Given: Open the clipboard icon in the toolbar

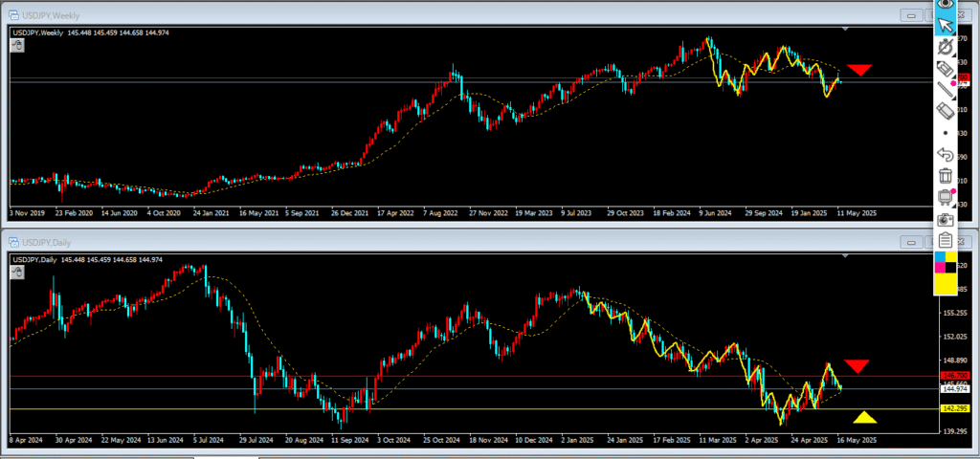Looking at the screenshot, I should 946,240.
